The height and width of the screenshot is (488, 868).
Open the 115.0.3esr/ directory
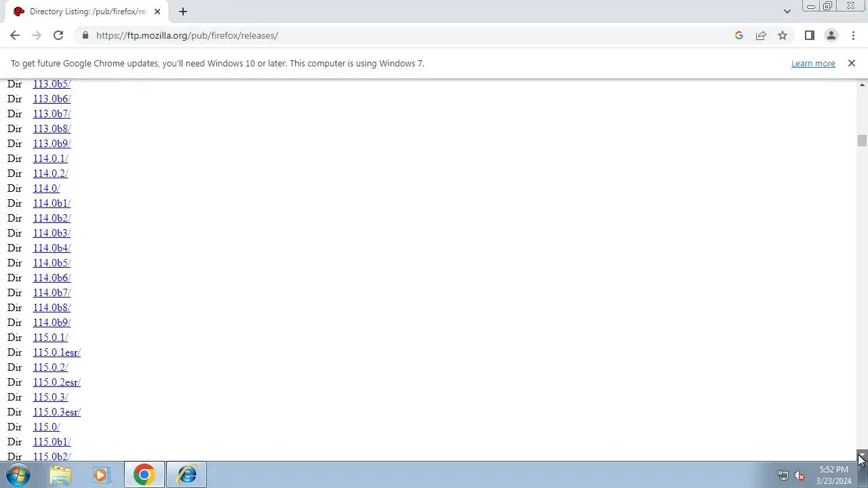pos(57,412)
